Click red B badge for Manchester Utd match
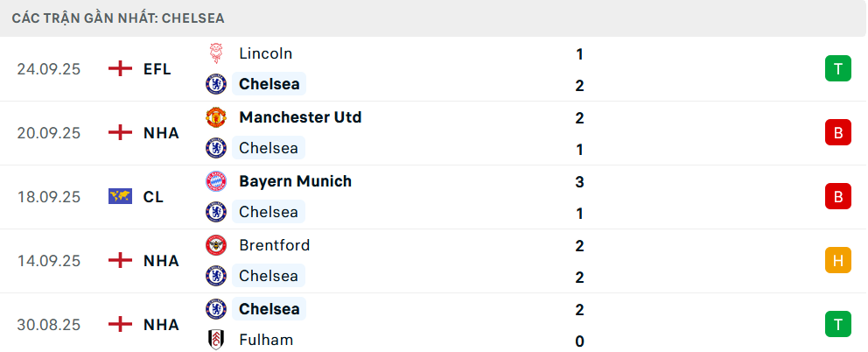The image size is (868, 352). click(x=837, y=132)
